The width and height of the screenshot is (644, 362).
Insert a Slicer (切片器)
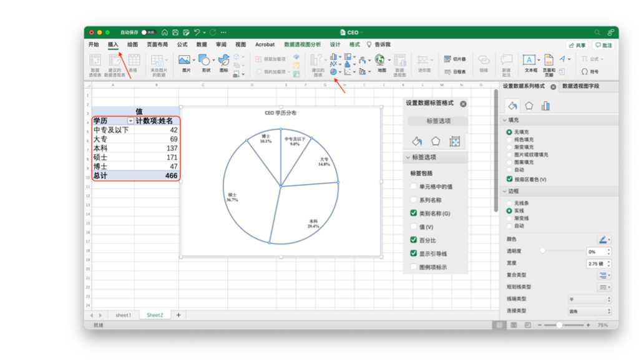455,59
